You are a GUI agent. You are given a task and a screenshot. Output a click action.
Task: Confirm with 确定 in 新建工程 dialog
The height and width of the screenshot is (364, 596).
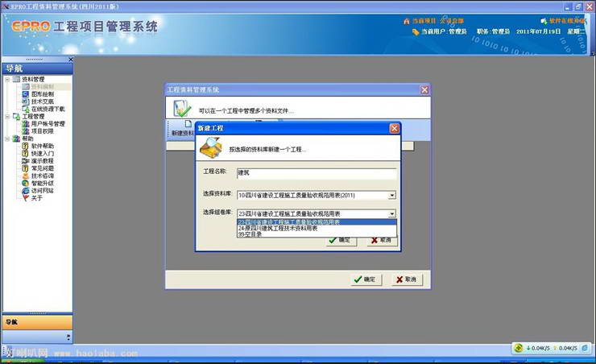[x=341, y=241]
